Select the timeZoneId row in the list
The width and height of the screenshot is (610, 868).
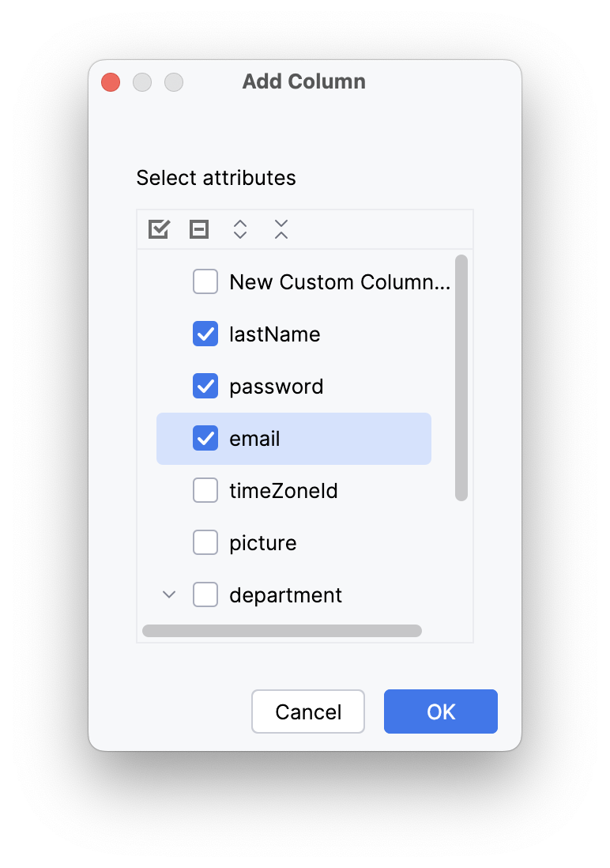tap(283, 490)
